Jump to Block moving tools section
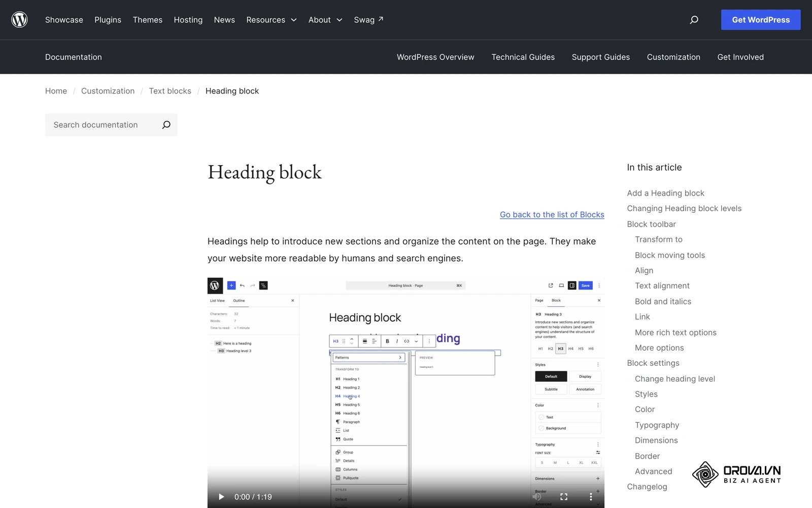Screen dimensions: 812x508 (x=670, y=255)
